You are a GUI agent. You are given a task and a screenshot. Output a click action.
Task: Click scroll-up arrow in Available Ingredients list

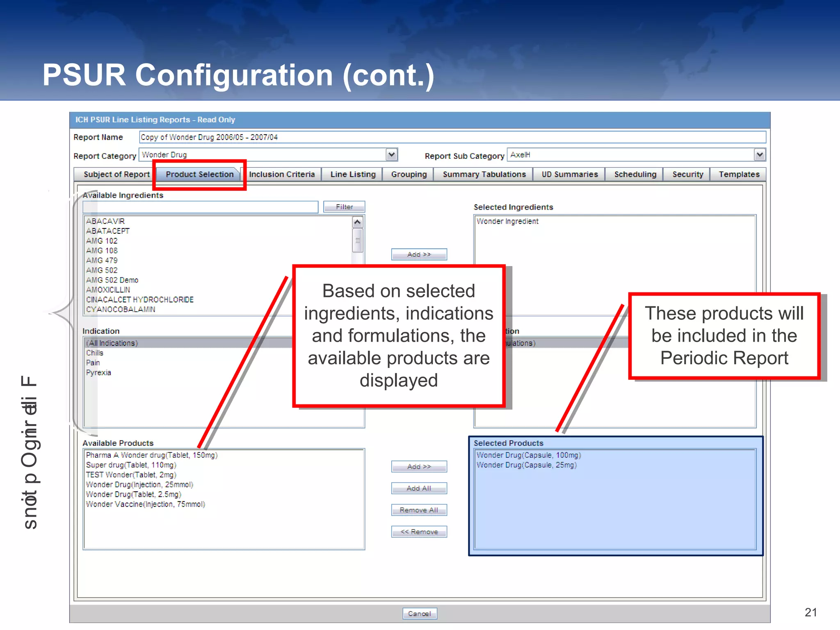(x=357, y=222)
